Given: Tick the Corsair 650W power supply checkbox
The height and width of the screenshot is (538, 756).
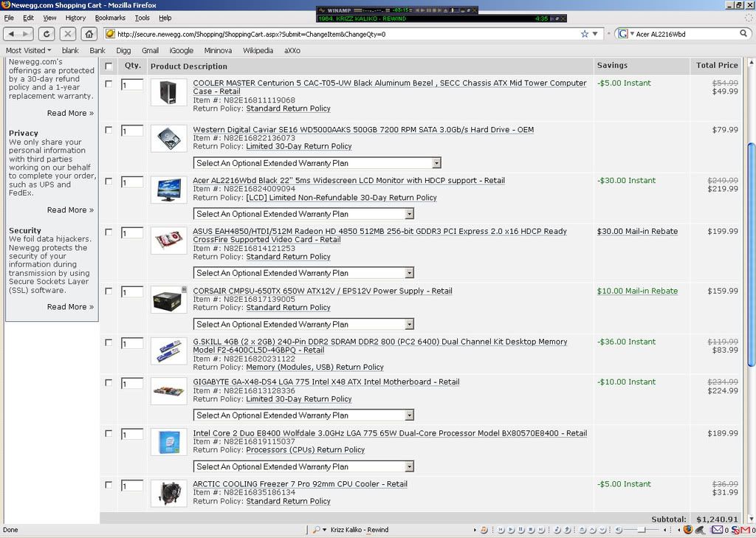Looking at the screenshot, I should (109, 292).
